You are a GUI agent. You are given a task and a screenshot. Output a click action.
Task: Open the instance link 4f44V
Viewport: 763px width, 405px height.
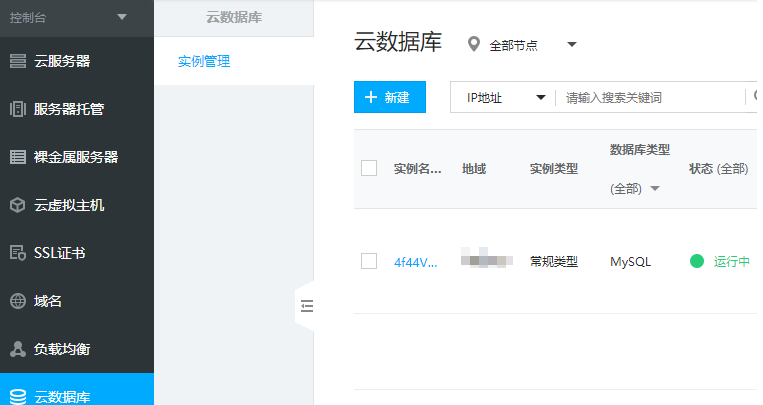click(x=415, y=262)
